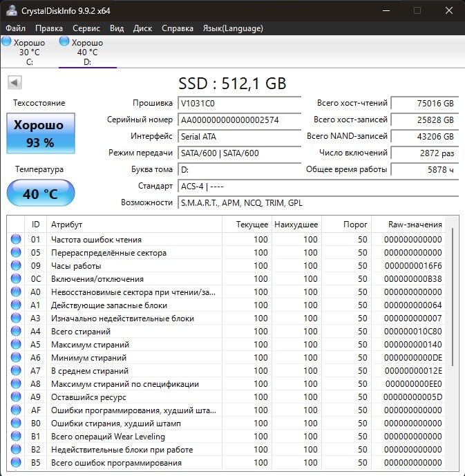The image size is (465, 476).
Task: Click status orb of attribute A5 row
Action: pyautogui.click(x=16, y=344)
